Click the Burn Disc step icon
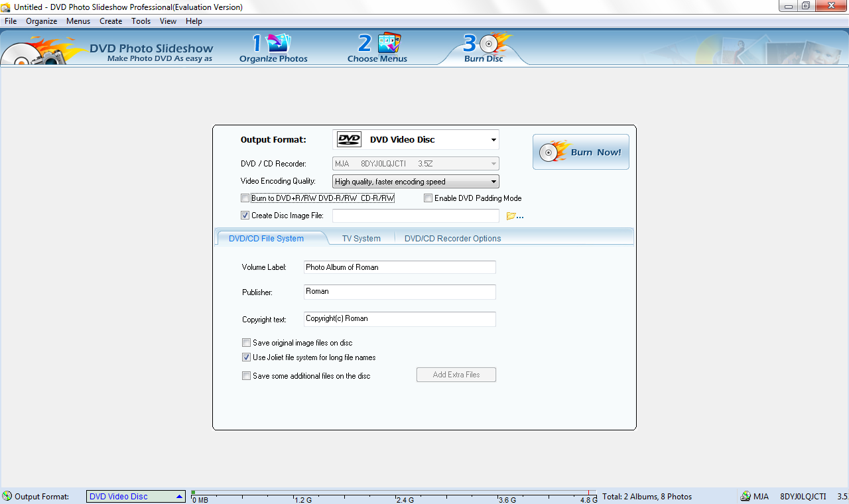Viewport: 849px width, 504px height. click(x=484, y=48)
